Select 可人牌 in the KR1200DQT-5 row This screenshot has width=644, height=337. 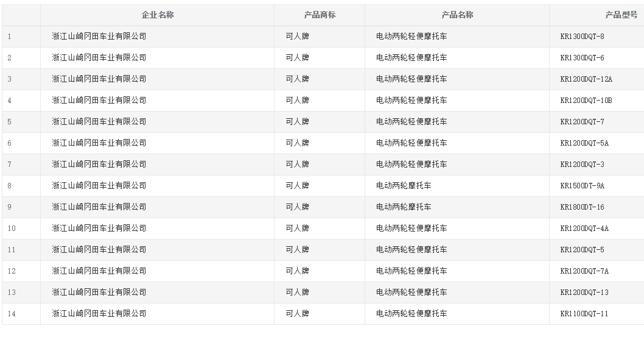(x=298, y=250)
